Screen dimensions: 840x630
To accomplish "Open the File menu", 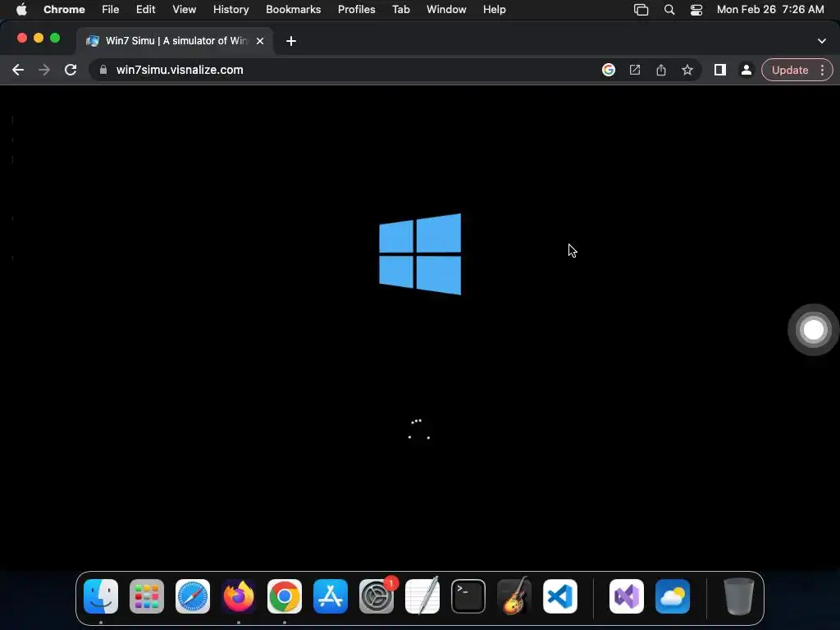I will [x=111, y=10].
